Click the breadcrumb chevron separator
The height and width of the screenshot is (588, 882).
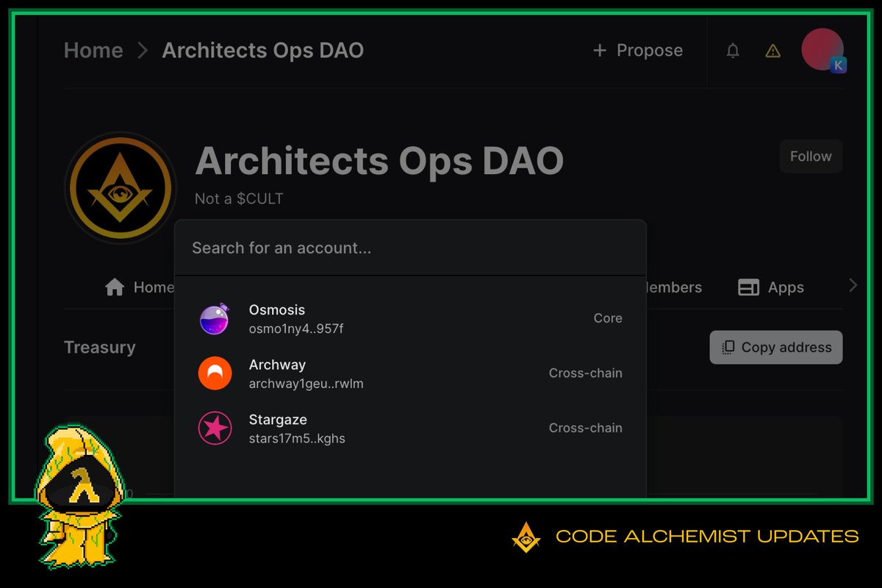(143, 51)
